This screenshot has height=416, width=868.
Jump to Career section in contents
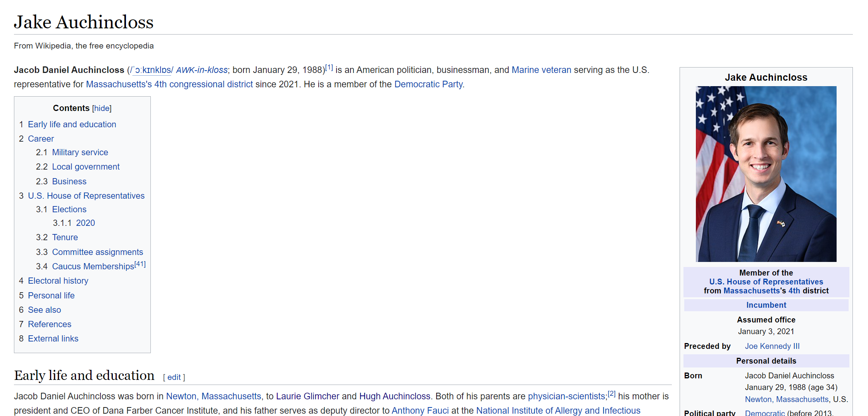pos(41,139)
